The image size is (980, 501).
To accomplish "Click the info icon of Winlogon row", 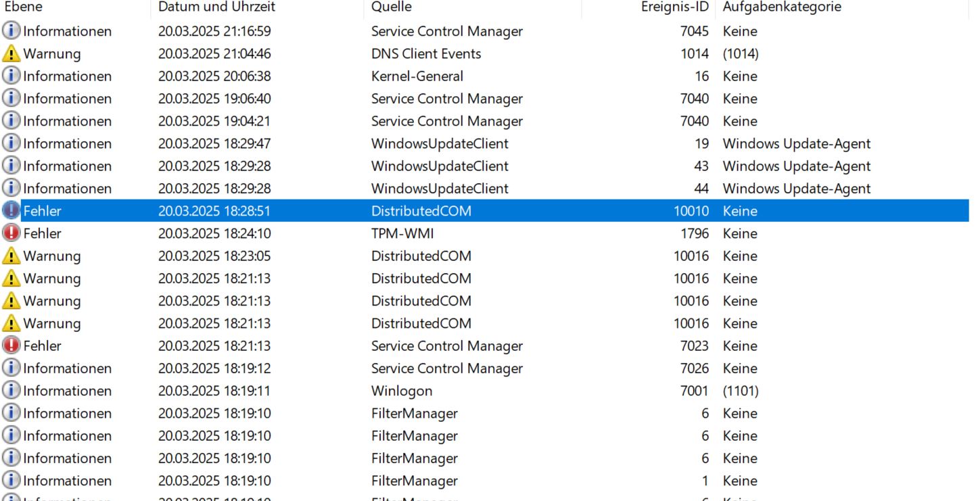I will coord(11,390).
